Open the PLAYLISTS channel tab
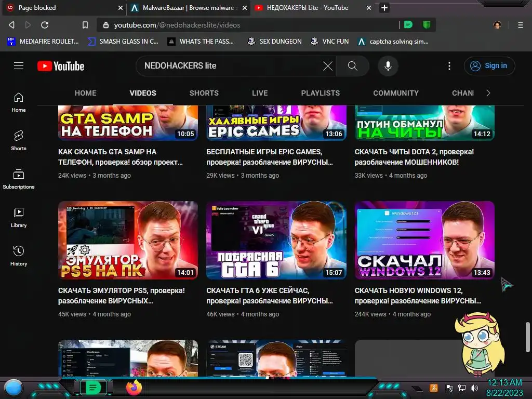Viewport: 532px width, 399px height. 320,93
